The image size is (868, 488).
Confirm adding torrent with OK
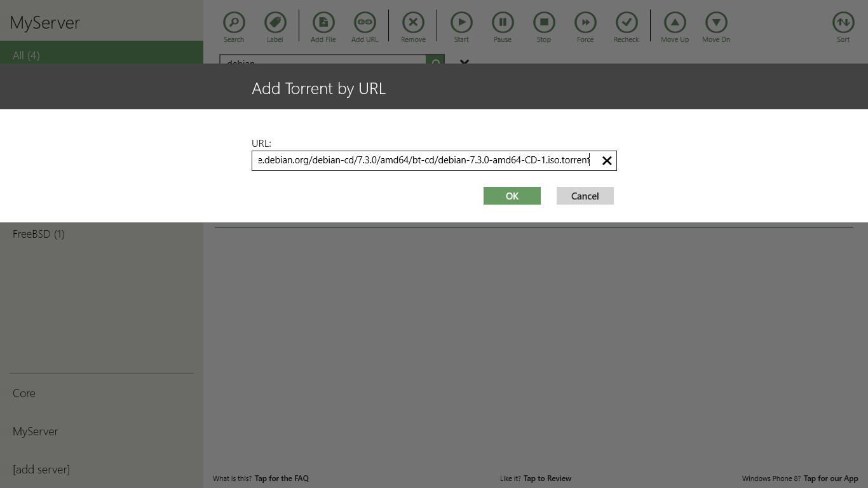click(512, 196)
